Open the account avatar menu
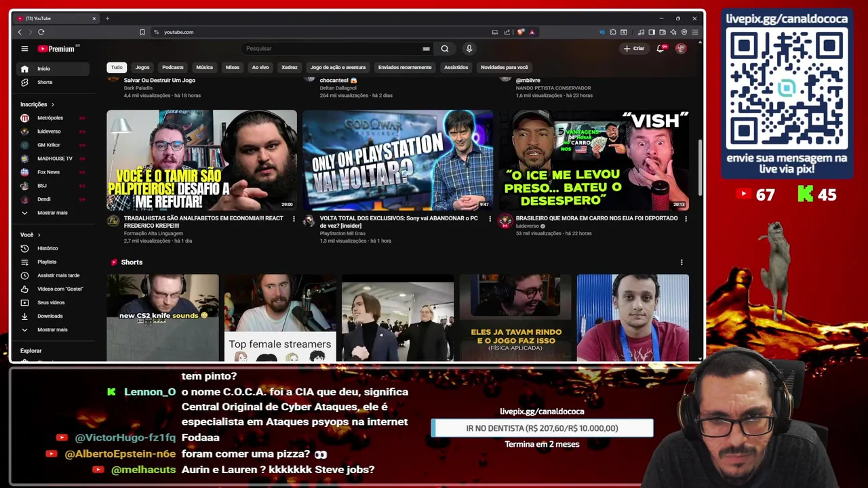The width and height of the screenshot is (868, 488). (x=681, y=49)
